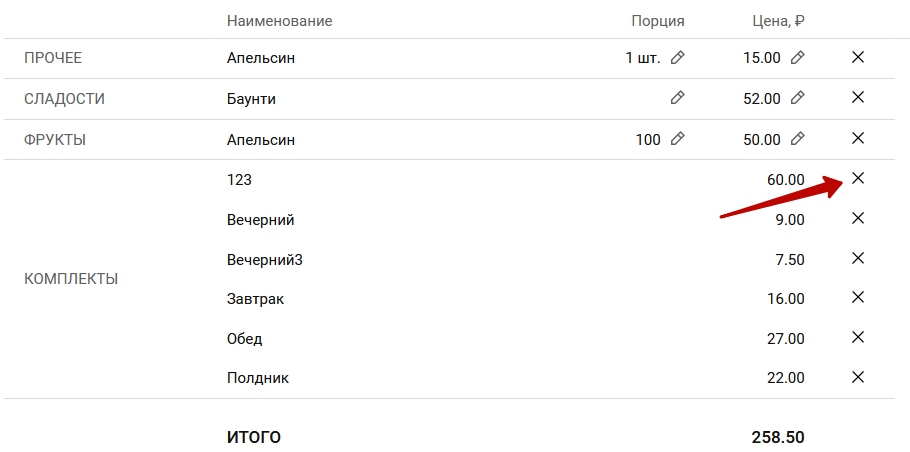Click the Наименование column header
The height and width of the screenshot is (452, 910).
click(279, 21)
